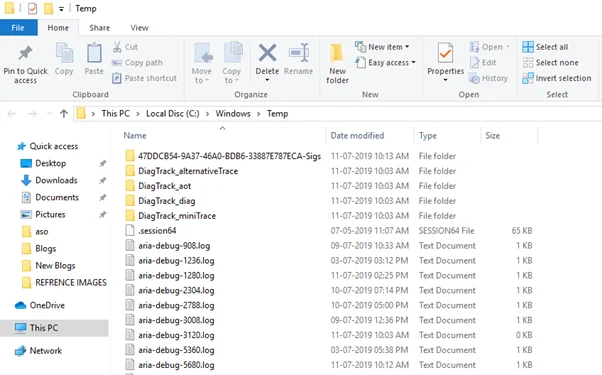Click Pin to Quick access icon
Image resolution: width=602 pixels, height=375 pixels.
point(25,53)
